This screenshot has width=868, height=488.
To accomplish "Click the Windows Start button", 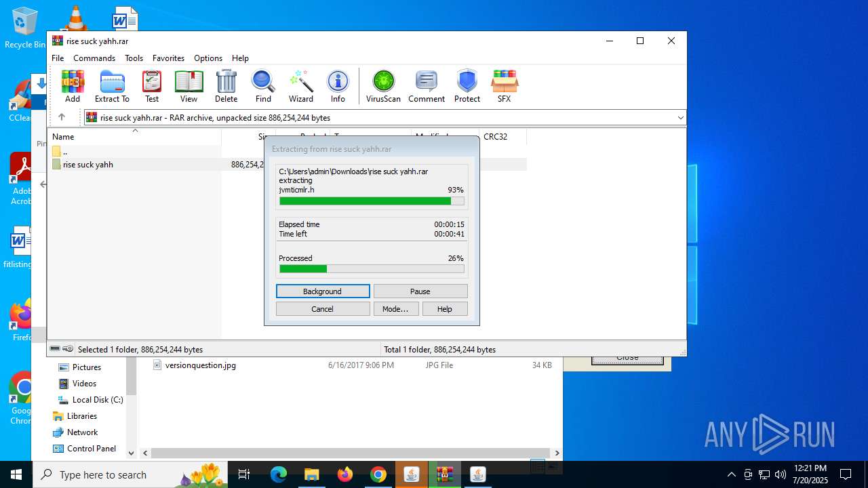I will [x=16, y=474].
